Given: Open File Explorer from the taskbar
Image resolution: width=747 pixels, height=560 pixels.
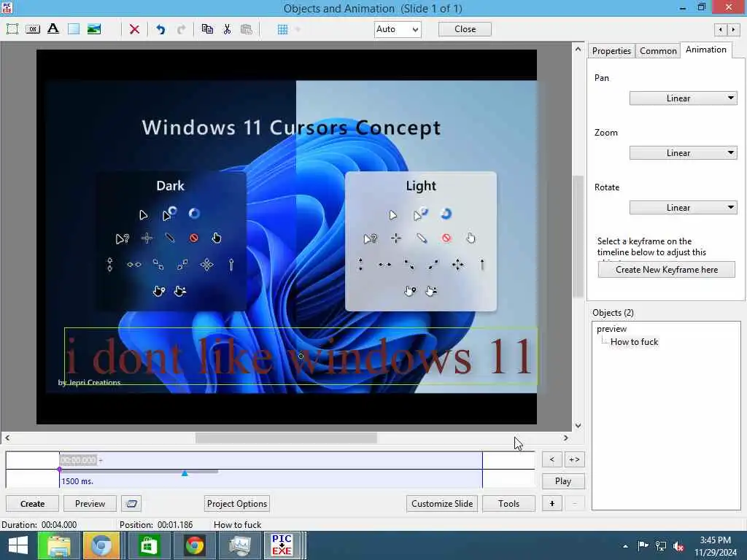Looking at the screenshot, I should (x=58, y=545).
